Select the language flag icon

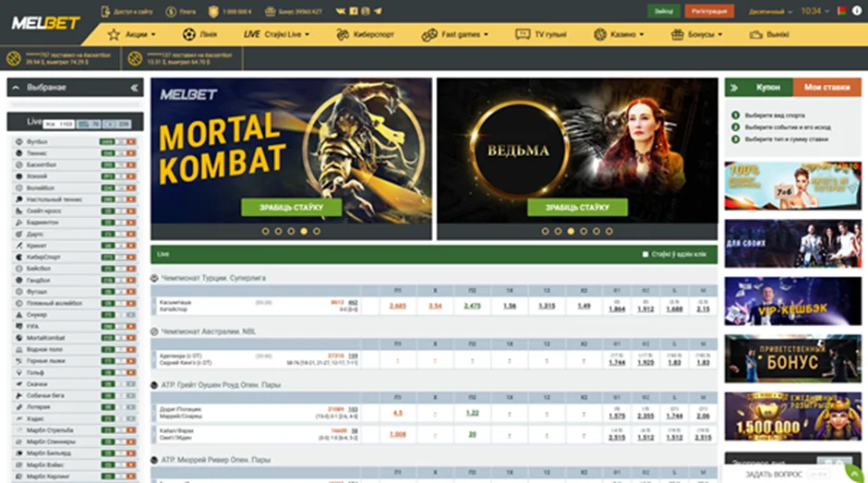(x=841, y=11)
